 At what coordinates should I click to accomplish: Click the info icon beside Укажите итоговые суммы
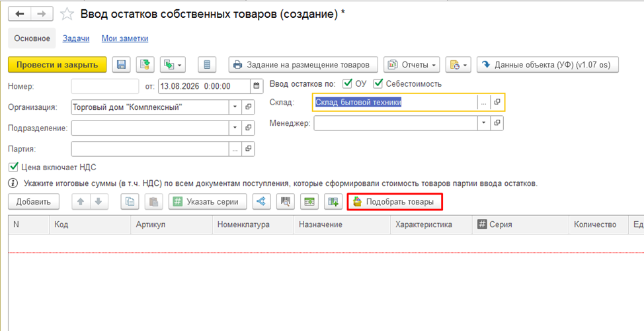tap(13, 183)
